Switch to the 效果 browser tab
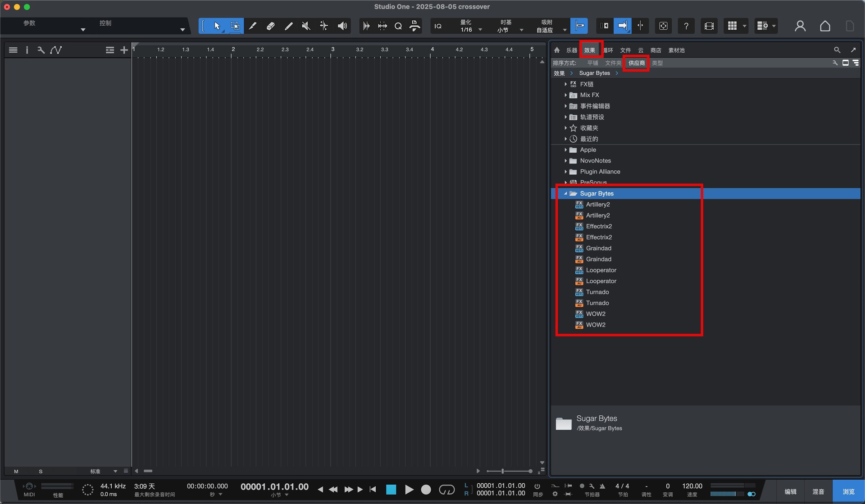This screenshot has height=504, width=865. (x=590, y=50)
